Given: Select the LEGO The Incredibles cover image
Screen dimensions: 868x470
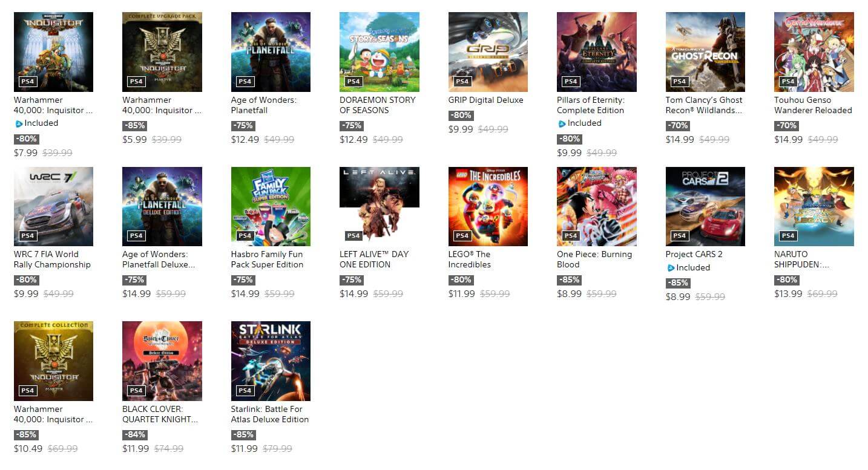Looking at the screenshot, I should tap(488, 207).
